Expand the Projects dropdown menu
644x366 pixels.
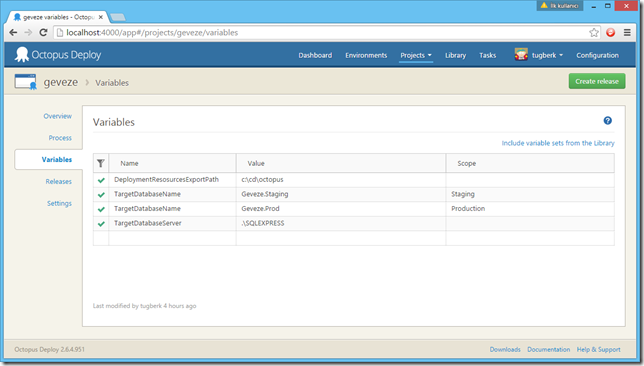416,55
